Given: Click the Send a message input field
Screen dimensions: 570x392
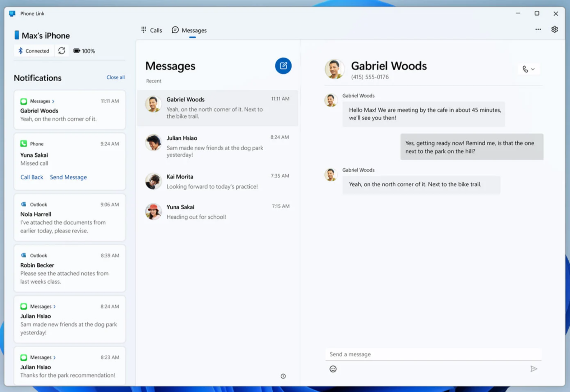Looking at the screenshot, I should click(434, 354).
